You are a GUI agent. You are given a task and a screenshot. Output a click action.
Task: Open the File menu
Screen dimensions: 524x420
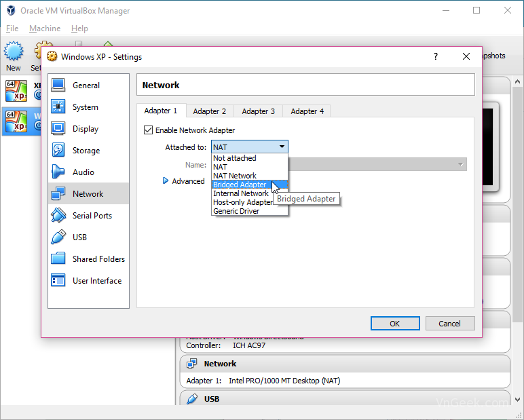[x=12, y=28]
